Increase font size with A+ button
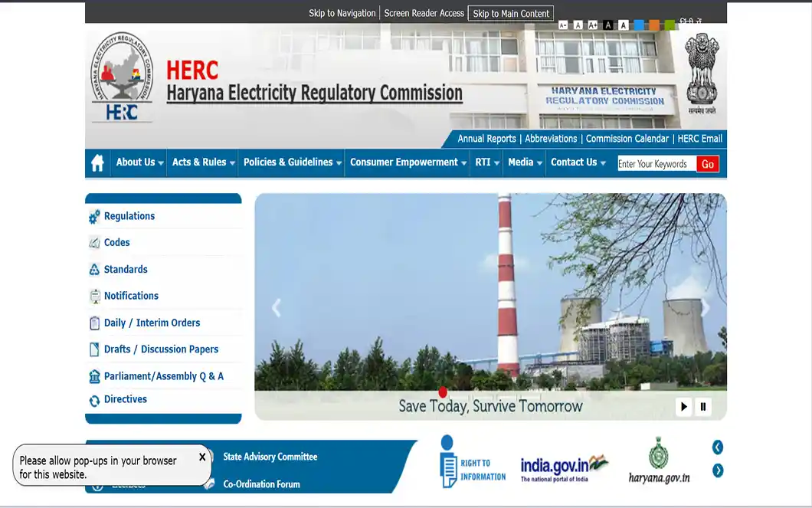Screen dimensions: 812x508 (x=593, y=25)
